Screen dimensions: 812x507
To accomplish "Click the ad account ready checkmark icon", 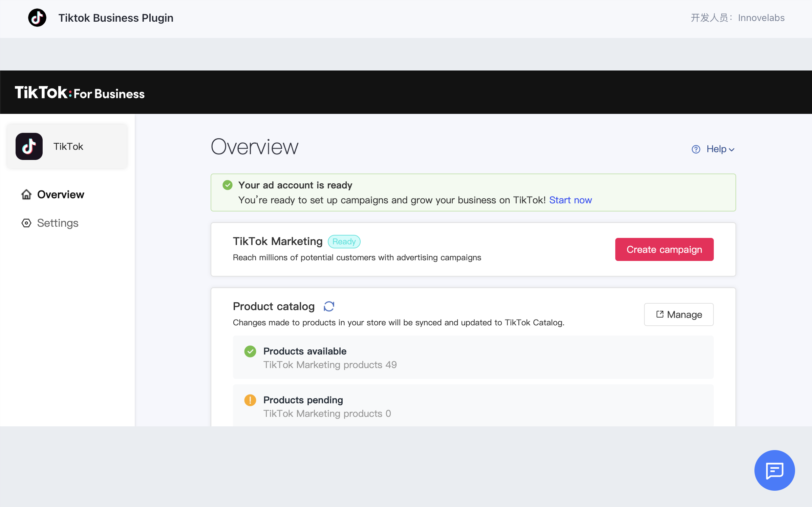I will 228,185.
